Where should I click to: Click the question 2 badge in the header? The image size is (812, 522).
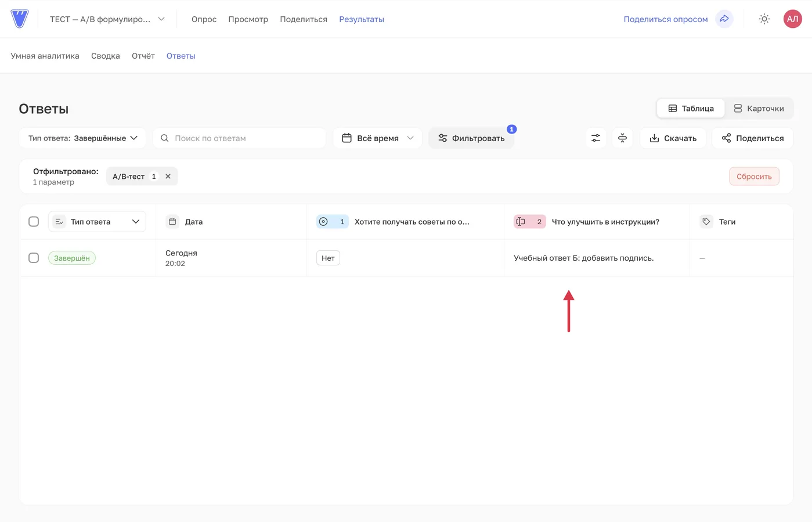[x=529, y=222]
